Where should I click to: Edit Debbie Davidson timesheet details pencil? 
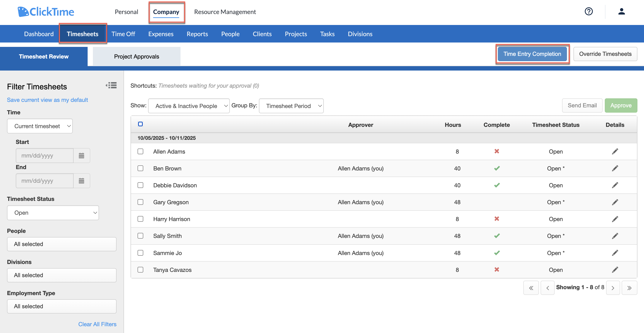click(615, 185)
